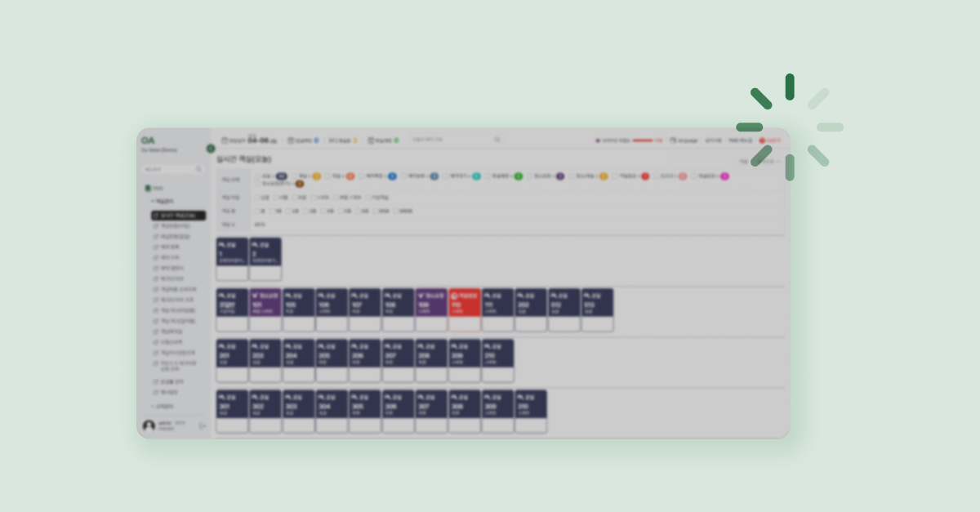Screen dimensions: 980x512
Task: Click the top bar search field
Action: tap(455, 140)
